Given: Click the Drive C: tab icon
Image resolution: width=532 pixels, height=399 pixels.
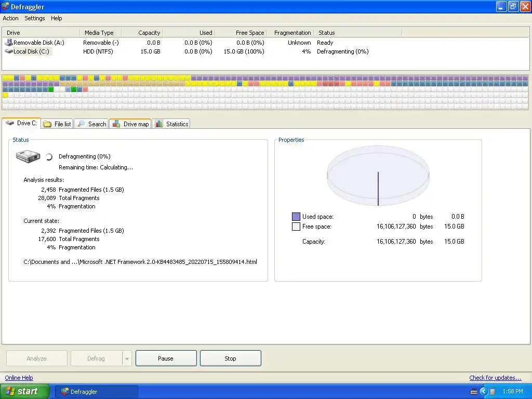Looking at the screenshot, I should pyautogui.click(x=10, y=123).
